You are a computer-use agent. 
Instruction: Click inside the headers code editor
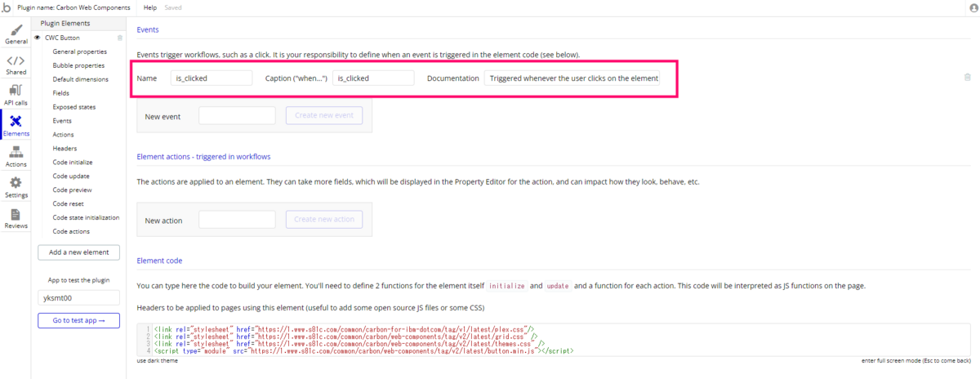[554, 339]
